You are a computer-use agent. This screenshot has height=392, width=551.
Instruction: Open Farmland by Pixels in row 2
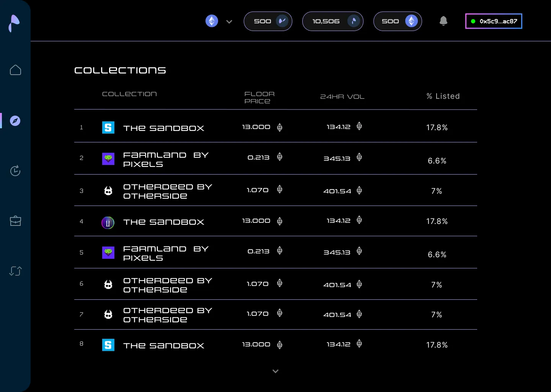coord(166,160)
